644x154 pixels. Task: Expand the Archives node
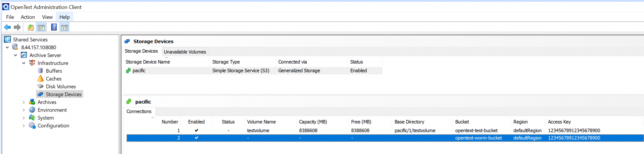pos(24,102)
